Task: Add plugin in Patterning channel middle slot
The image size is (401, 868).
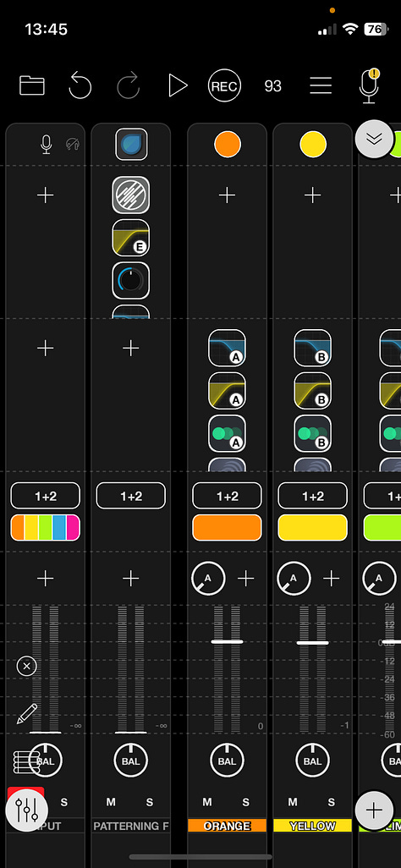Action: pyautogui.click(x=131, y=349)
